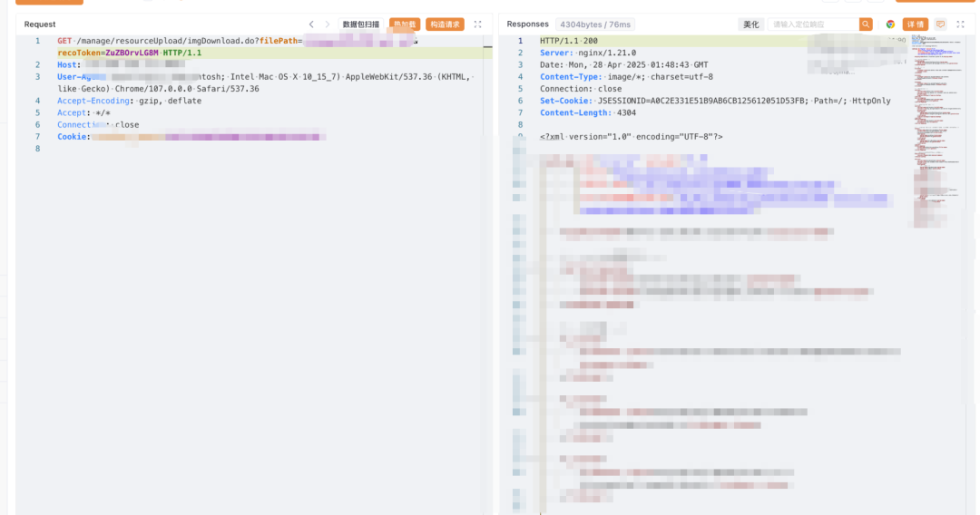Open response in Chrome browser icon
The height and width of the screenshot is (515, 980).
[x=890, y=24]
